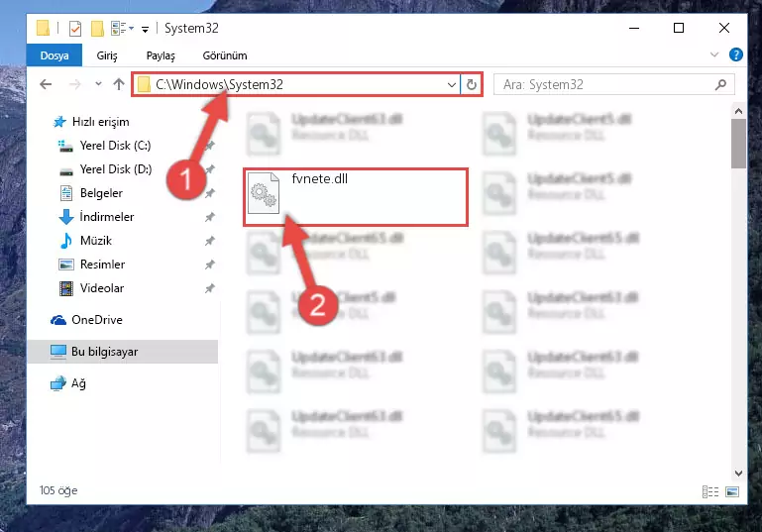762x532 pixels.
Task: Switch to the Paylaş ribbon tab
Action: [x=161, y=55]
